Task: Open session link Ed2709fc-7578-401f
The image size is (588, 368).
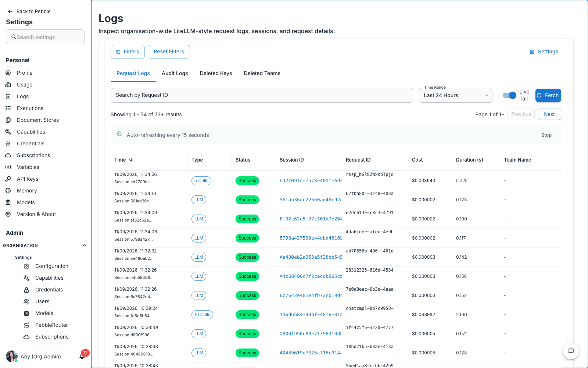Action: [311, 181]
